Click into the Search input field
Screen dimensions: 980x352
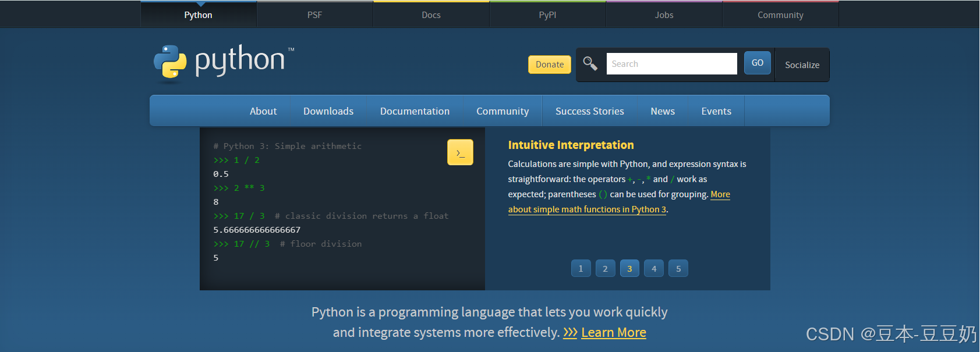click(x=672, y=64)
